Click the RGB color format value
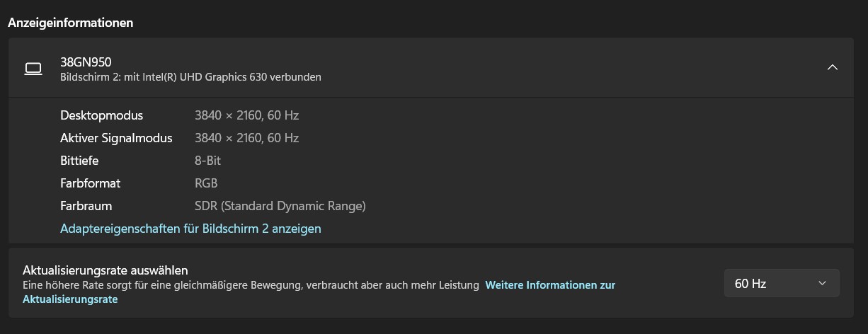 (206, 183)
